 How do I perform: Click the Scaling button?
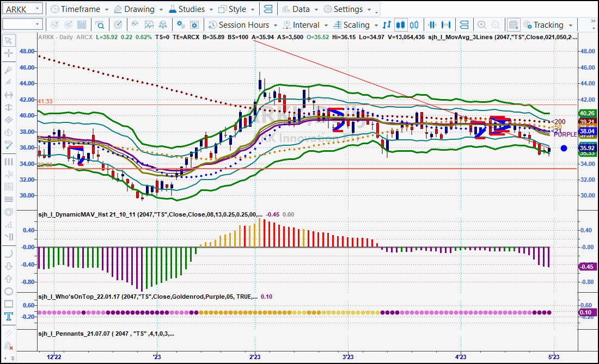[x=351, y=25]
